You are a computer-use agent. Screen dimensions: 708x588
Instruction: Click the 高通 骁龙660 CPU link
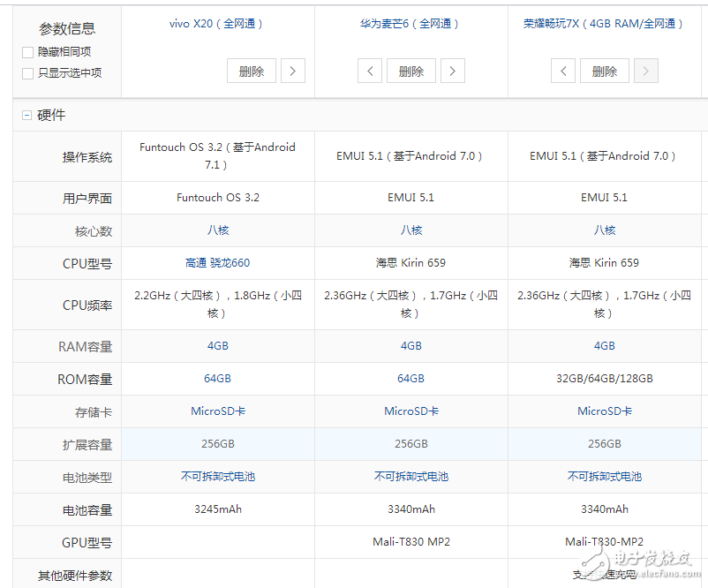coord(217,262)
